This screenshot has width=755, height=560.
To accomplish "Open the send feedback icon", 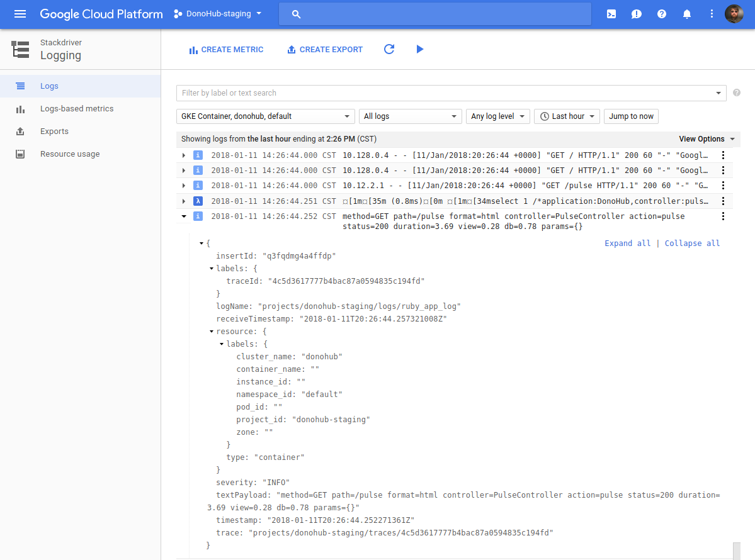I will (637, 14).
